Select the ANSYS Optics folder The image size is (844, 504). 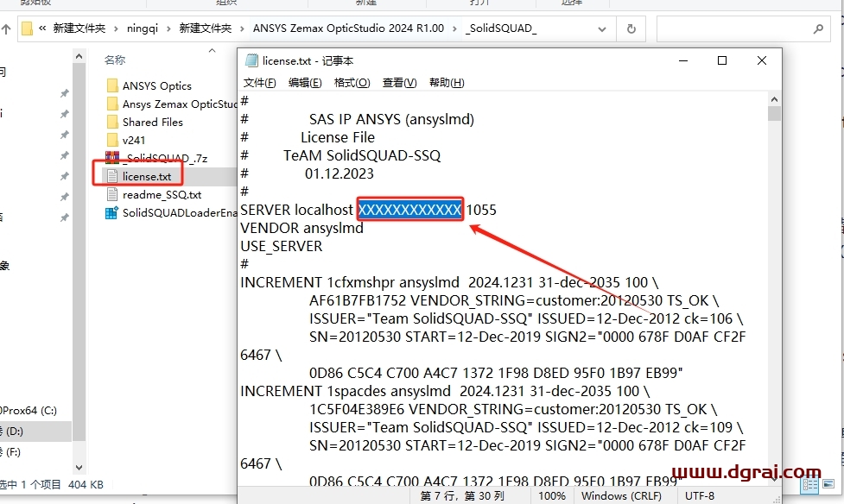(x=156, y=86)
